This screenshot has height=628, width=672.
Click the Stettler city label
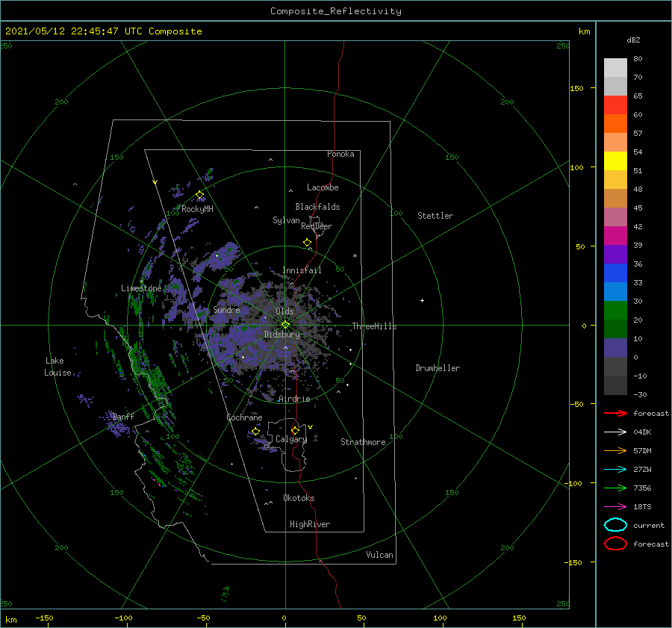435,216
